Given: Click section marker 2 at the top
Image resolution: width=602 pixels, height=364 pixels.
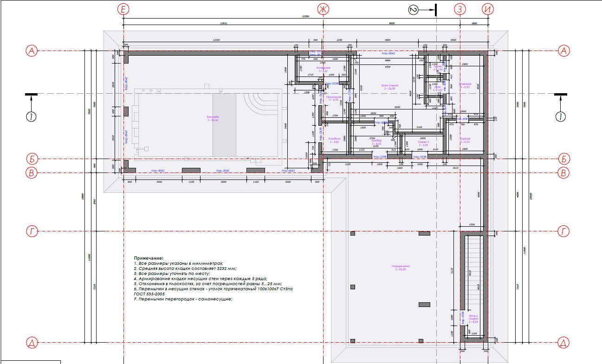Looking at the screenshot, I should point(414,9).
